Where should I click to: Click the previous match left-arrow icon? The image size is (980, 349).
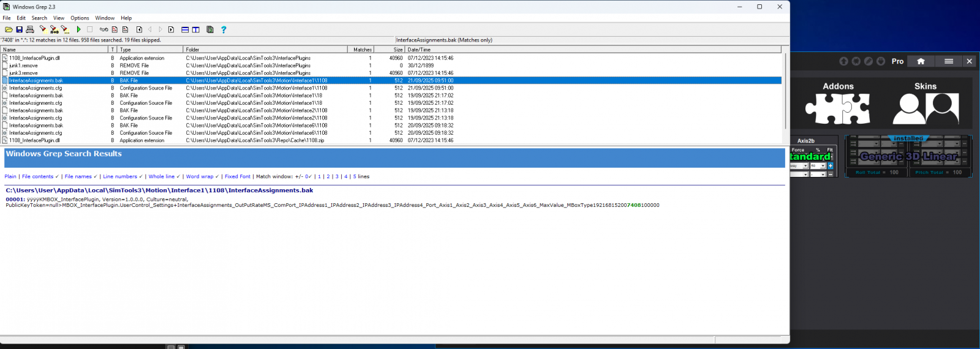coord(150,29)
